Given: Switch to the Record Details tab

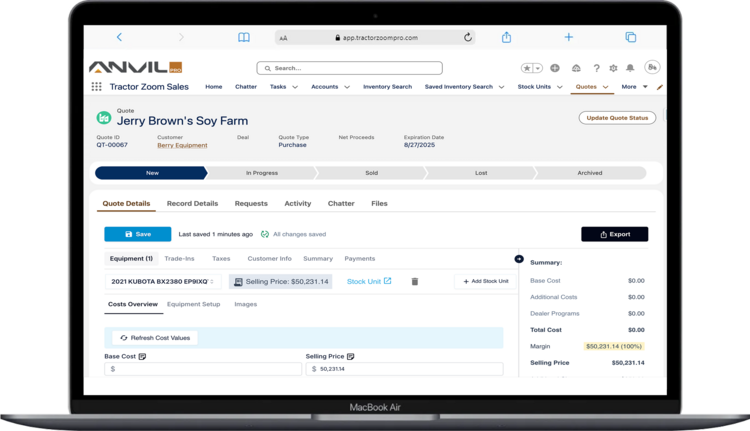Looking at the screenshot, I should point(192,203).
